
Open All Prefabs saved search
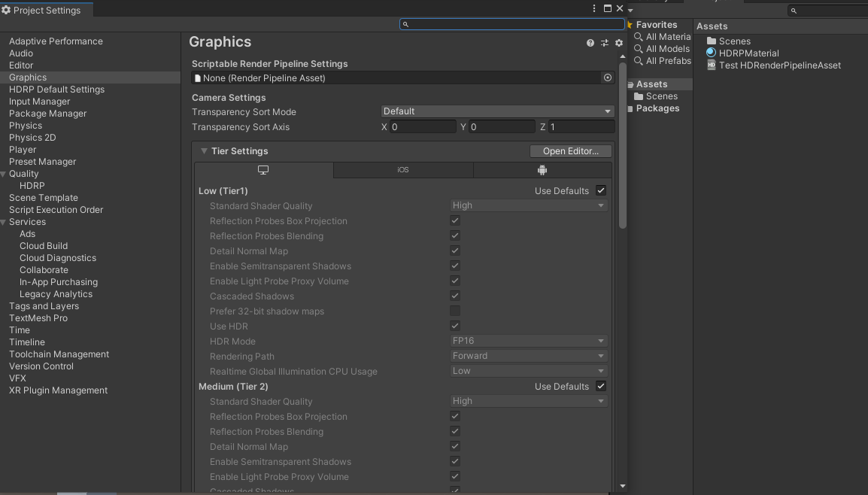click(663, 61)
